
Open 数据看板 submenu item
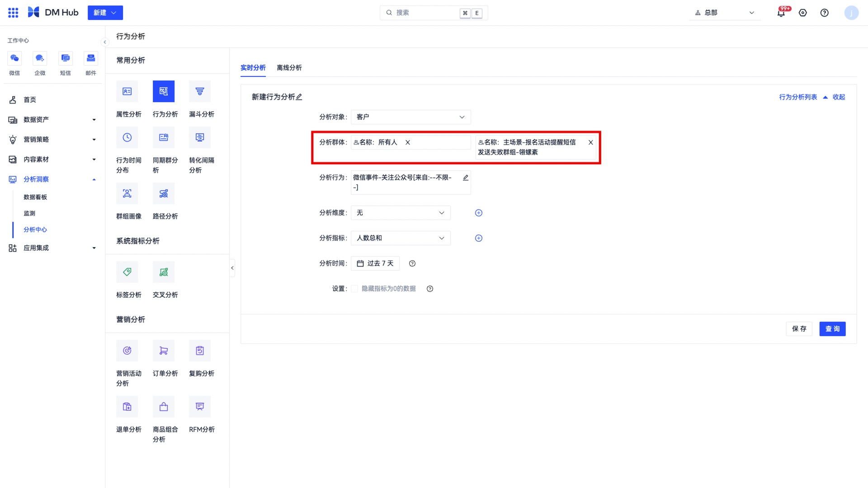(x=35, y=197)
